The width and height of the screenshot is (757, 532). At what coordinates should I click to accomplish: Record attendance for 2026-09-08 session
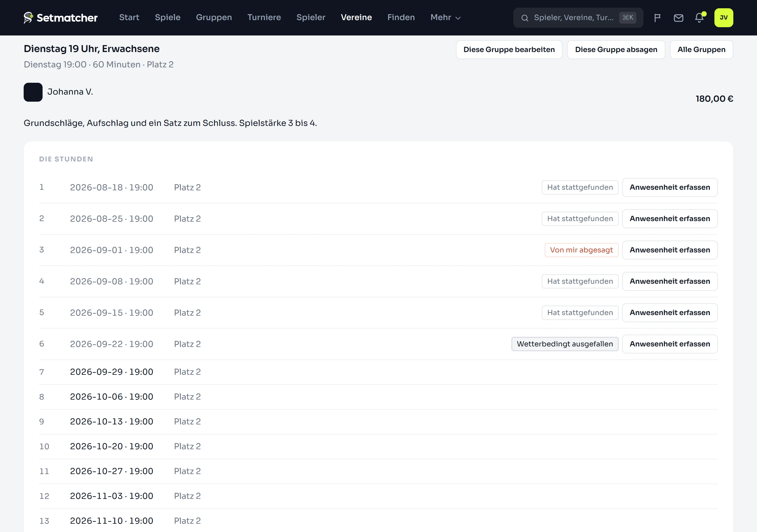670,281
